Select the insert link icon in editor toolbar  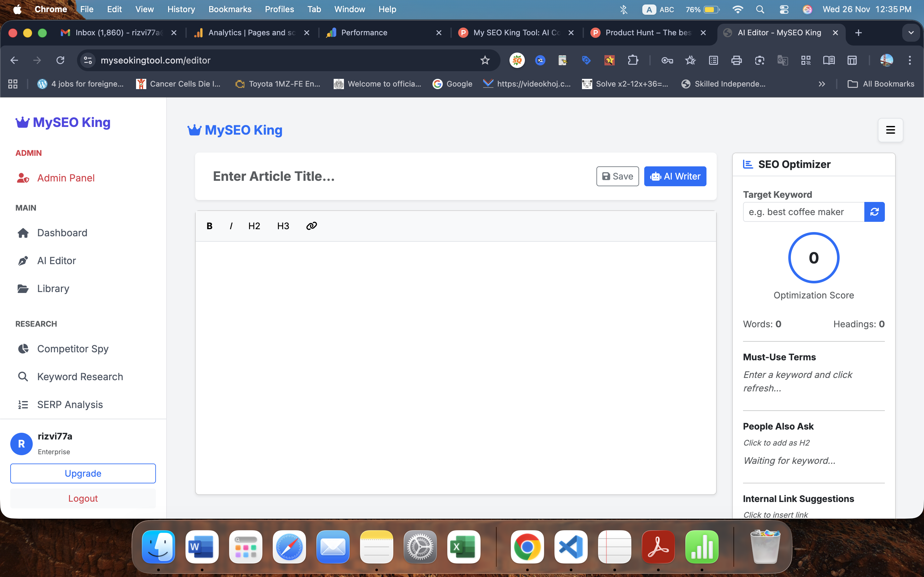[x=311, y=226]
